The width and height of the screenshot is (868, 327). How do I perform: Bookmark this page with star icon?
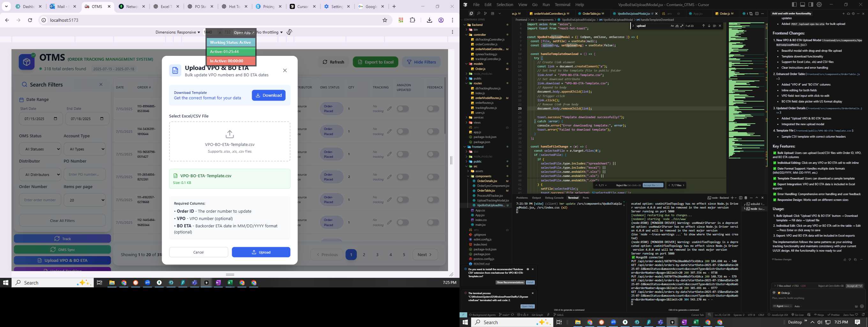[x=385, y=20]
